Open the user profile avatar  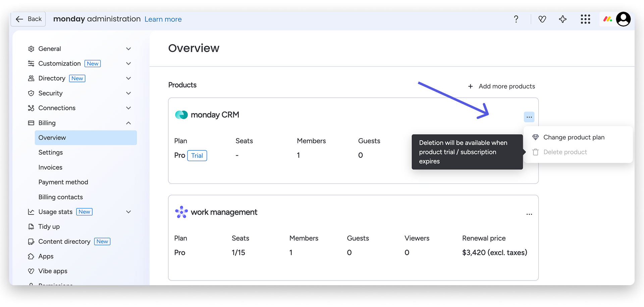coord(623,19)
